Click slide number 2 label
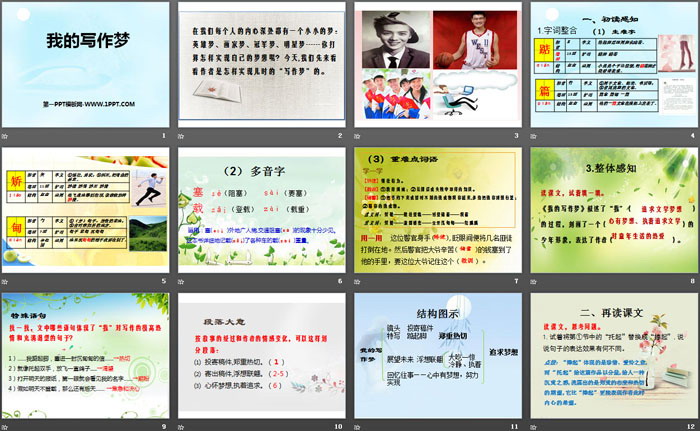Screen dimensions: 700x431 point(340,135)
